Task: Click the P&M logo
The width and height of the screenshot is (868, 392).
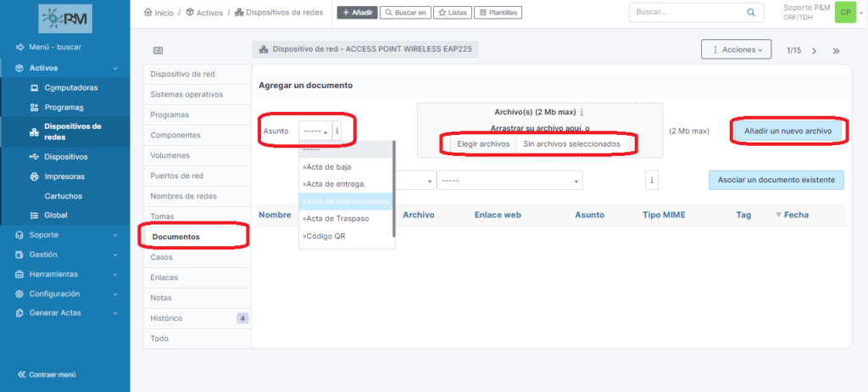Action: pos(64,17)
